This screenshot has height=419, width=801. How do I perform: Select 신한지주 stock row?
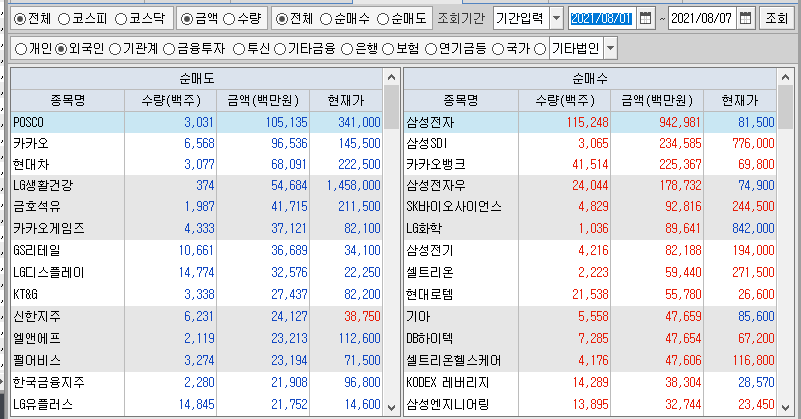[x=197, y=316]
